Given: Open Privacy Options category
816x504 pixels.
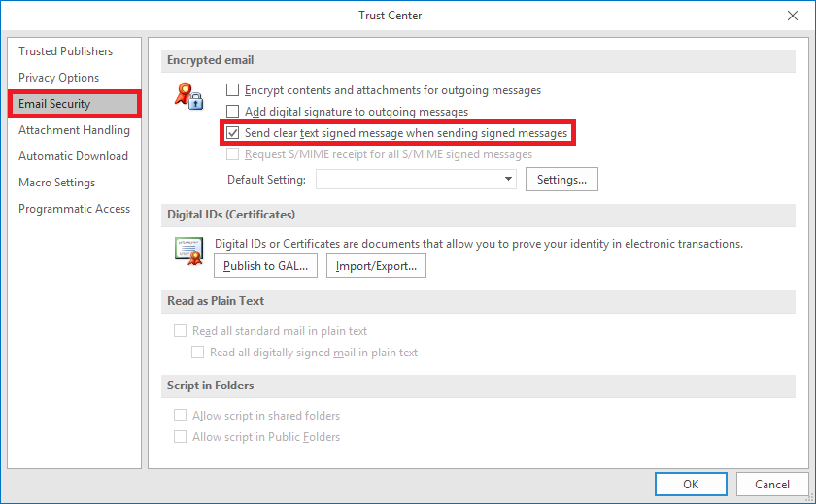Looking at the screenshot, I should pos(58,78).
